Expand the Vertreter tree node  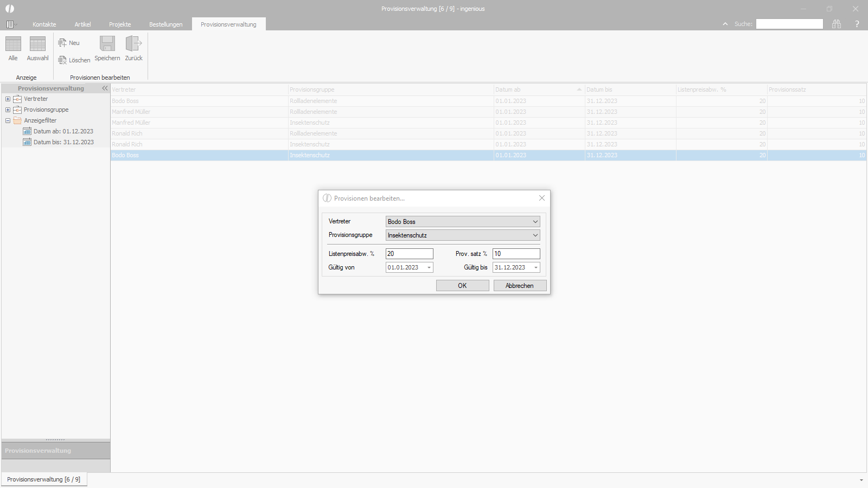tap(8, 99)
